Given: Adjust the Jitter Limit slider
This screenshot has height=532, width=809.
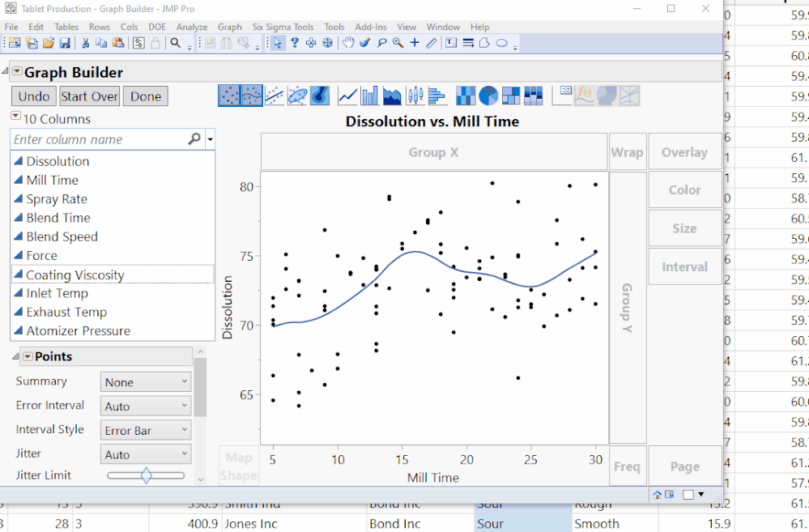Looking at the screenshot, I should (x=146, y=475).
